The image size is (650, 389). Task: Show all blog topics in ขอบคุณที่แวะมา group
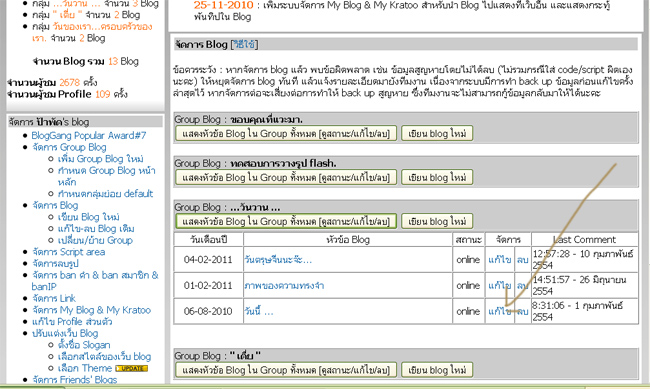click(x=286, y=134)
